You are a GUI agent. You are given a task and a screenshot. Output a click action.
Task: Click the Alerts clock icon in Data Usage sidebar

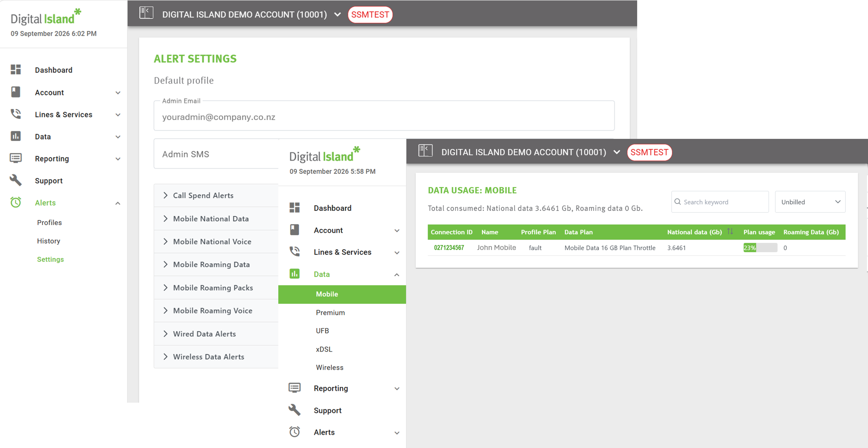(295, 432)
